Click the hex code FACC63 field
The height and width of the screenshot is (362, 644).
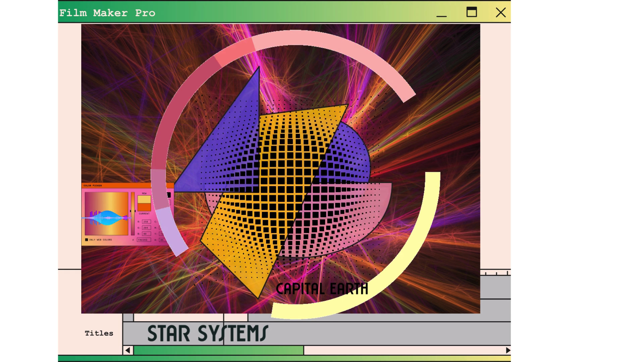click(144, 240)
